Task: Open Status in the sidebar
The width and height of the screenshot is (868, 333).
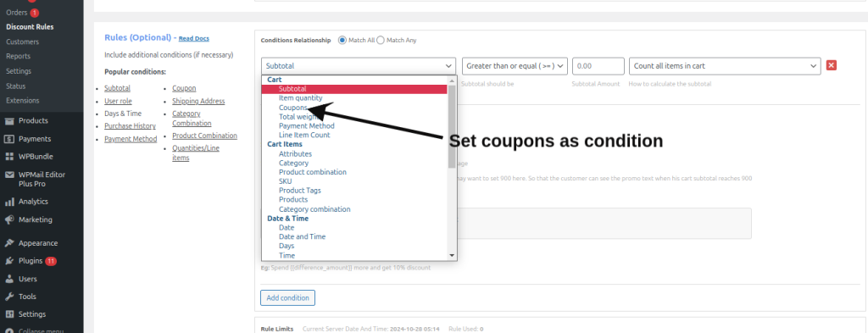Action: coord(16,86)
